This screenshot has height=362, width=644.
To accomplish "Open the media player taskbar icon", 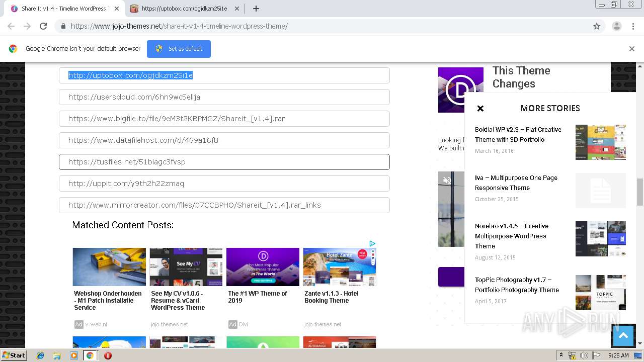I will 73,355.
